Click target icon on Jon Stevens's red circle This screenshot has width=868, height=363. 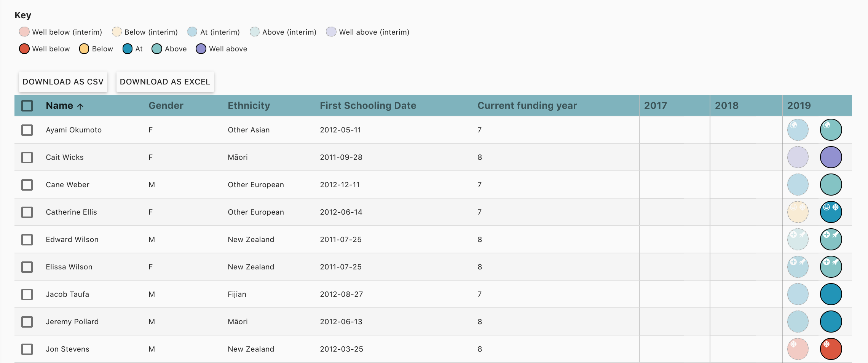pyautogui.click(x=827, y=344)
